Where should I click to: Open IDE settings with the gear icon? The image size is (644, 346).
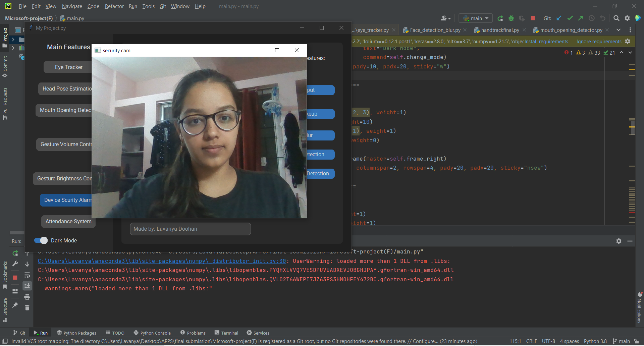(x=627, y=18)
